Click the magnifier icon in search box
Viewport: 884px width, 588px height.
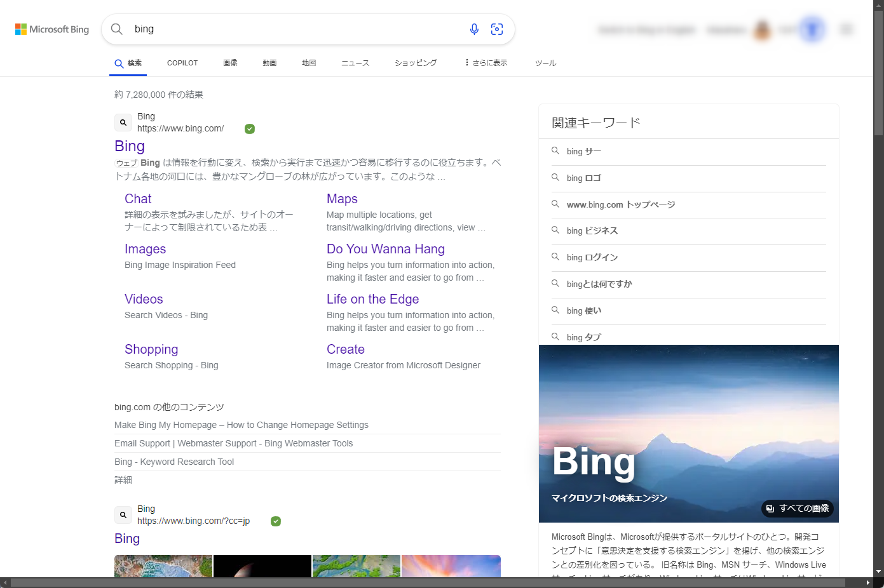point(117,29)
